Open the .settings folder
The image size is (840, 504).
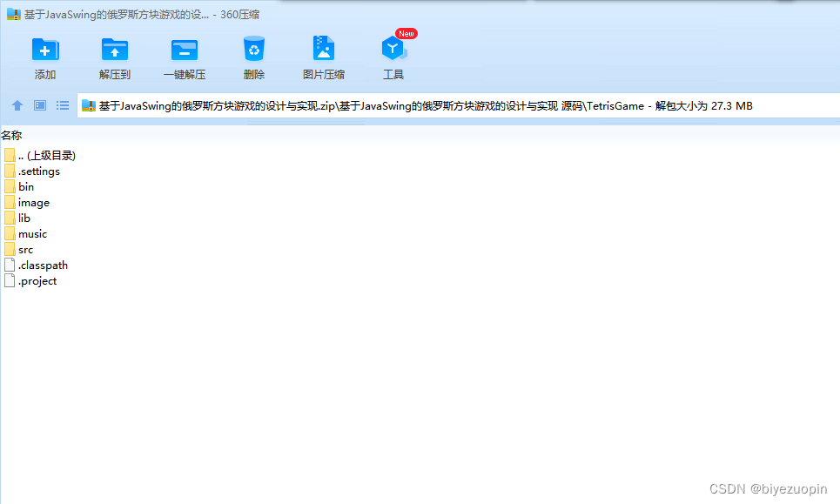pos(38,171)
